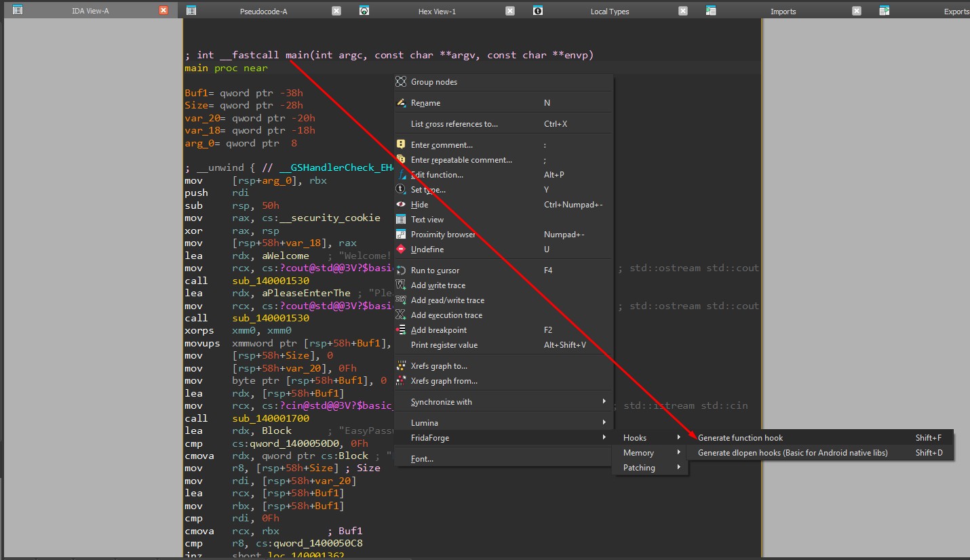Expand the Memory submenu

651,452
